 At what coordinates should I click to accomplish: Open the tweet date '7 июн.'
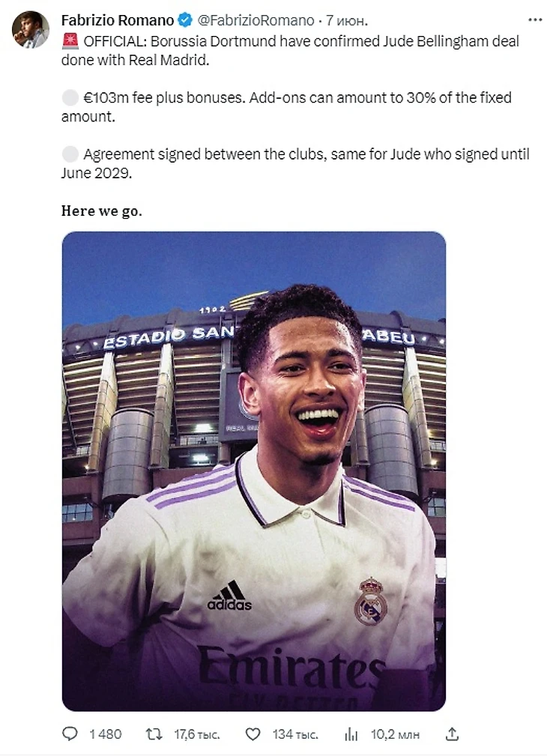point(347,20)
